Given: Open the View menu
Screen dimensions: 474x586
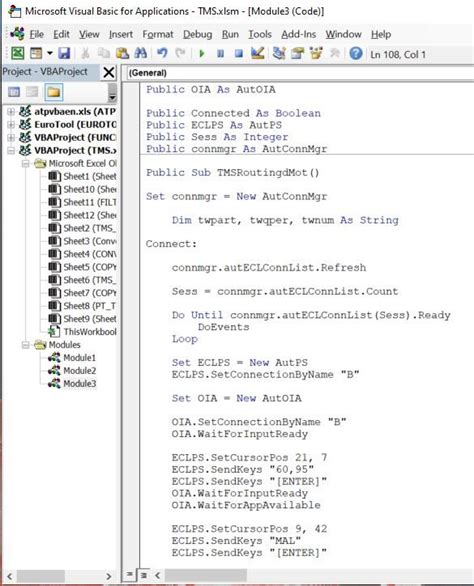Looking at the screenshot, I should pos(89,34).
